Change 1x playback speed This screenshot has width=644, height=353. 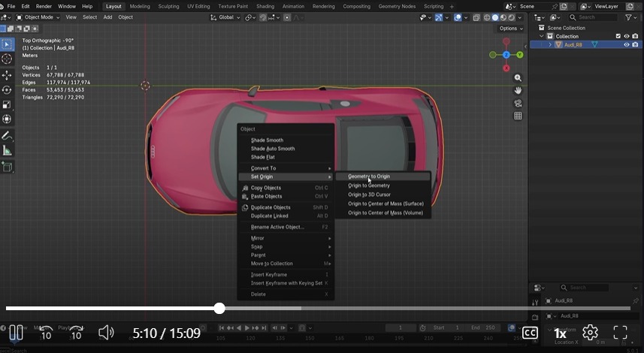(560, 333)
